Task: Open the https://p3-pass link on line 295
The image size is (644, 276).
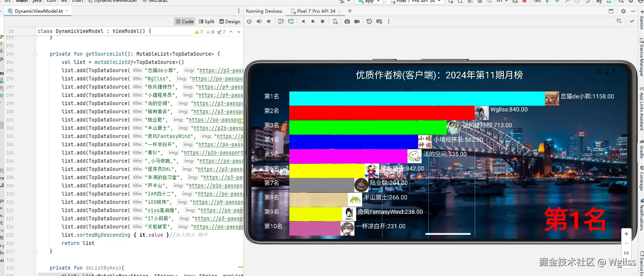Action: coord(221,70)
